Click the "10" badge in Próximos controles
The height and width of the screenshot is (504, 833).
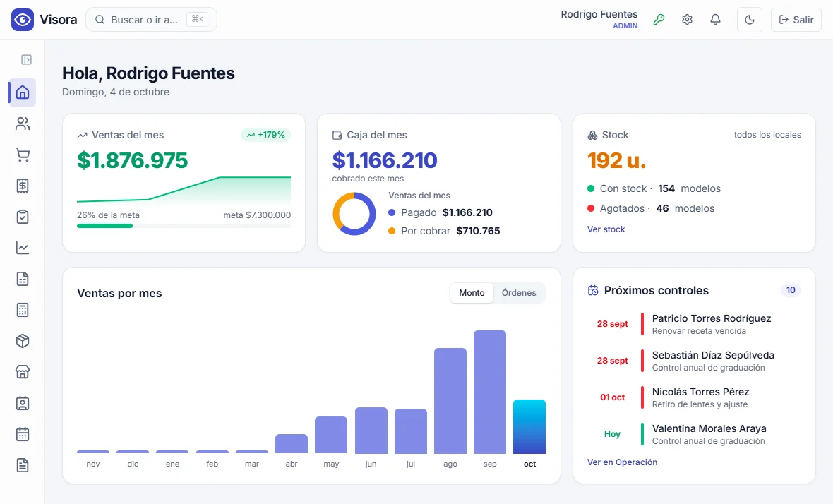coord(791,290)
